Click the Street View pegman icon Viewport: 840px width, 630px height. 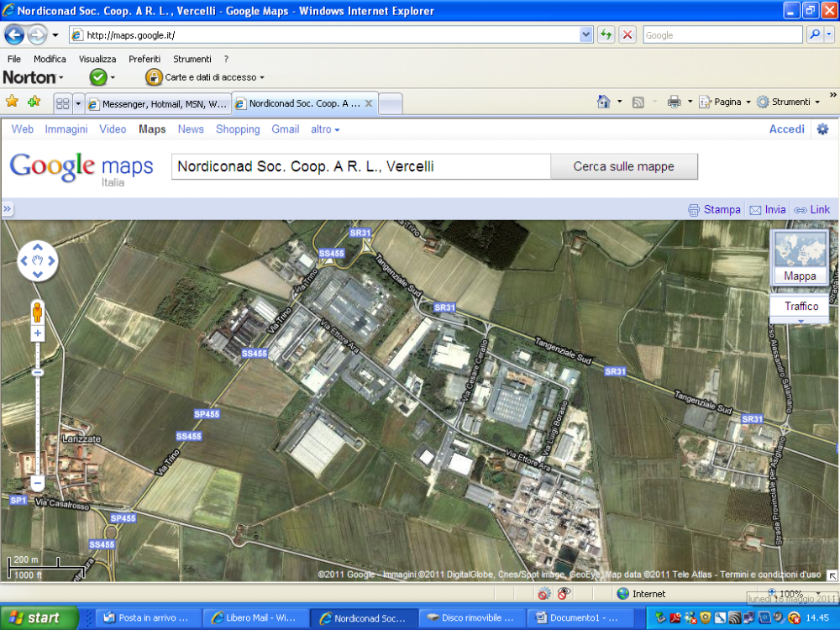(x=37, y=312)
